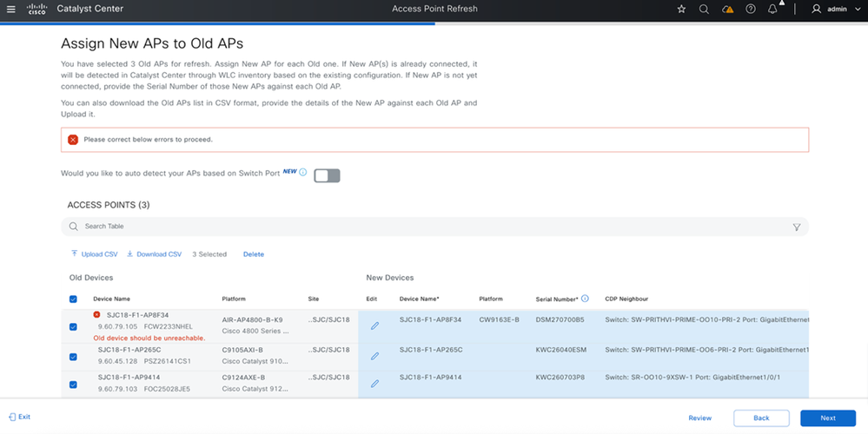Click 'Old device should be unreachable.' error text
This screenshot has height=434, width=868.
pyautogui.click(x=149, y=338)
